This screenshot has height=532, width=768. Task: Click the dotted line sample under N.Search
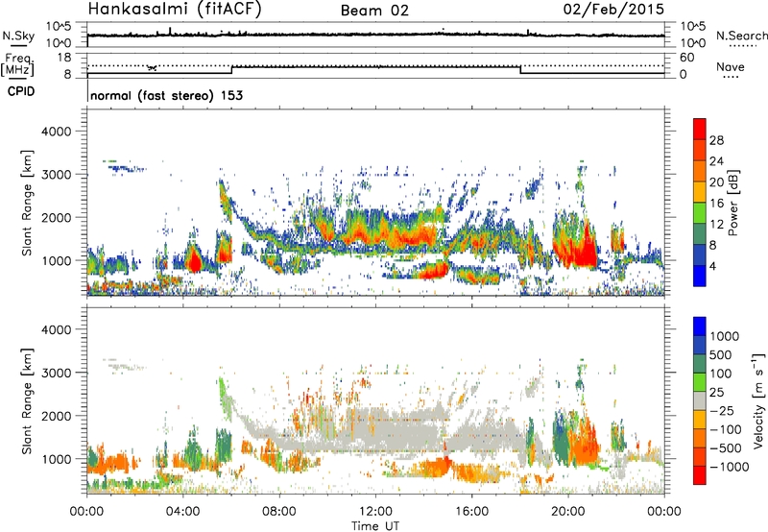click(x=743, y=46)
